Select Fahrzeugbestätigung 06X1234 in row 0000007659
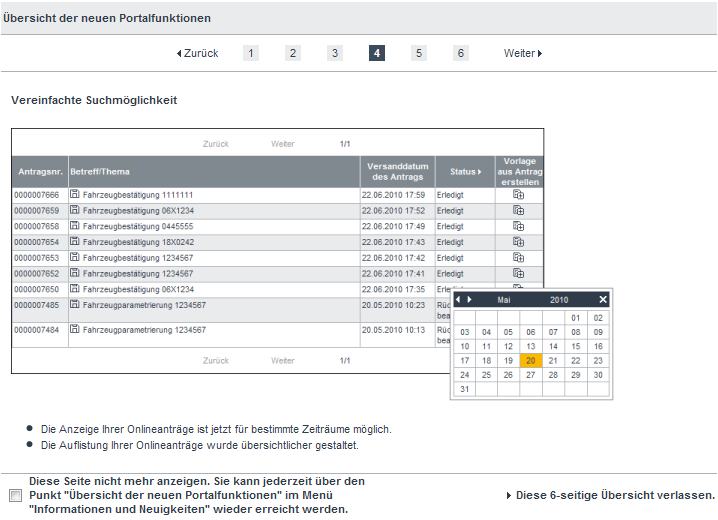The image size is (718, 520). (x=138, y=211)
